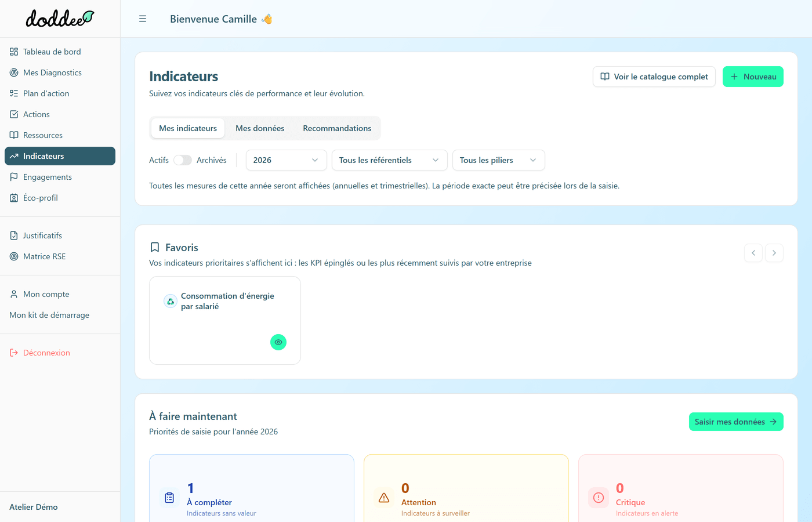Toggle between Actifs and Archivés indicators
Viewport: 812px width, 522px height.
pyautogui.click(x=183, y=160)
